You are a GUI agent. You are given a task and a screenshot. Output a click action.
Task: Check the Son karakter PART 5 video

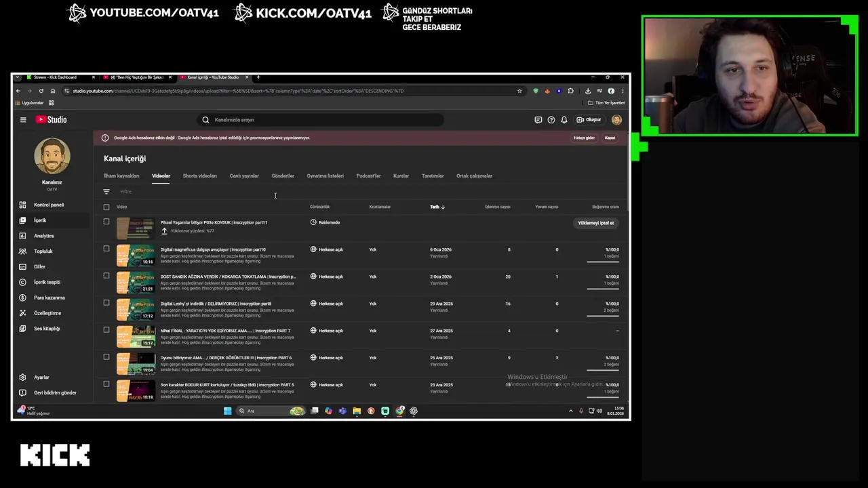106,384
